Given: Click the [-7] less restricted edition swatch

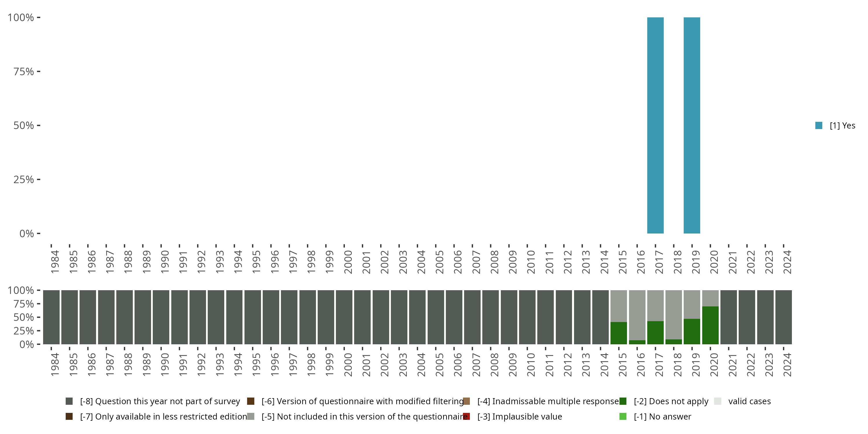Looking at the screenshot, I should coord(69,416).
